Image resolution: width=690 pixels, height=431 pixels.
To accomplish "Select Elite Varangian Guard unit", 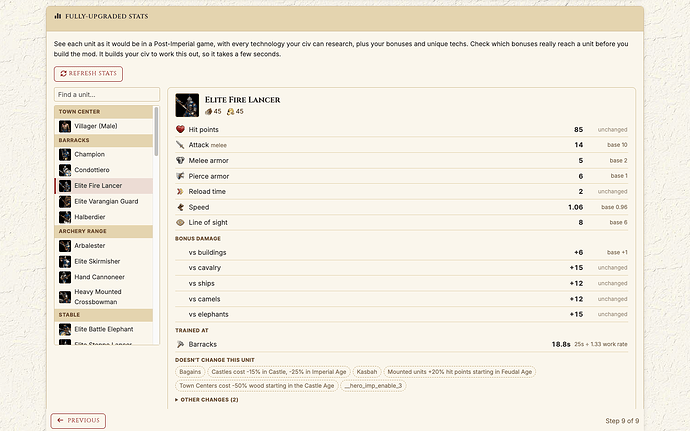I will (103, 201).
